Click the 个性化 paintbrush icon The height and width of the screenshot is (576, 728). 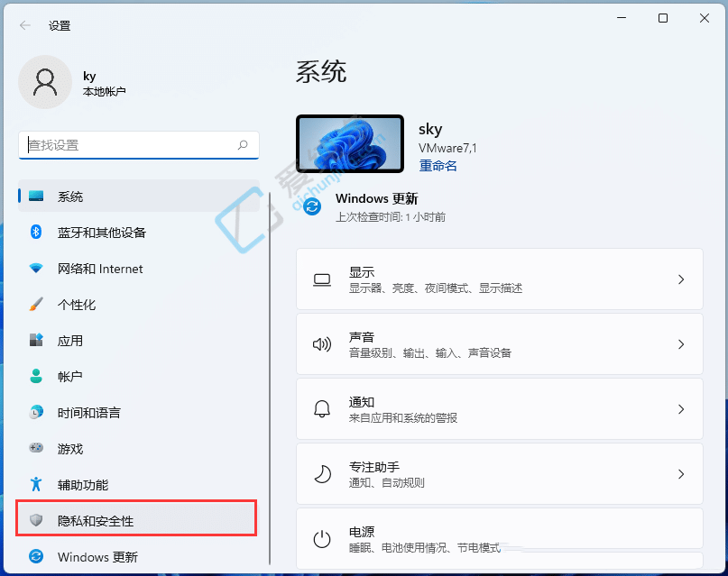[36, 305]
